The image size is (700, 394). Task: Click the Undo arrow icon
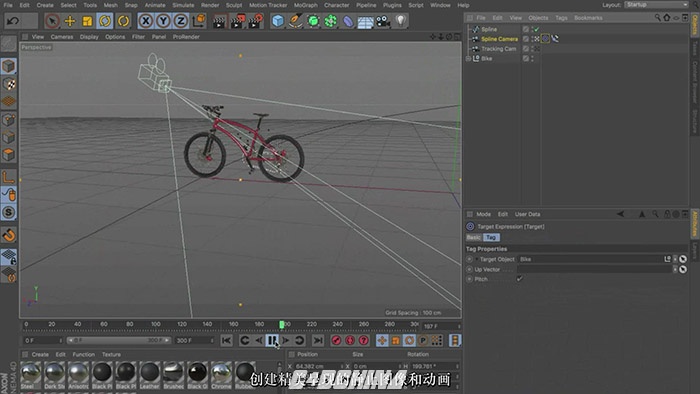(x=13, y=21)
